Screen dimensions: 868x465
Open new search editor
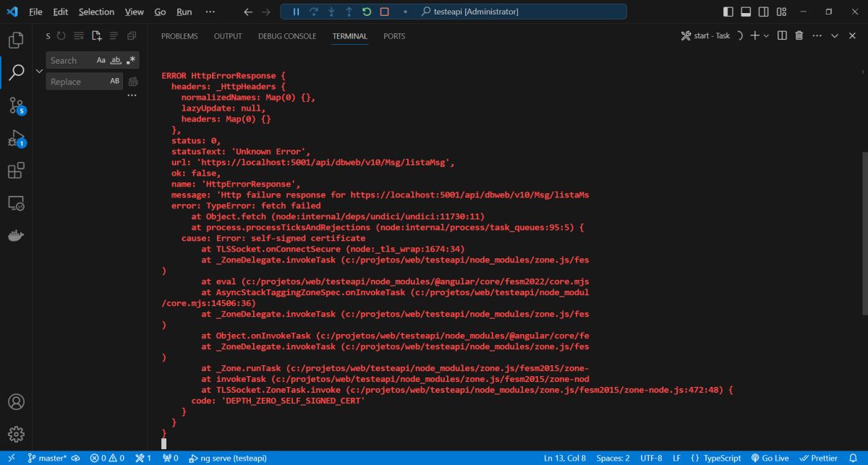coord(96,35)
